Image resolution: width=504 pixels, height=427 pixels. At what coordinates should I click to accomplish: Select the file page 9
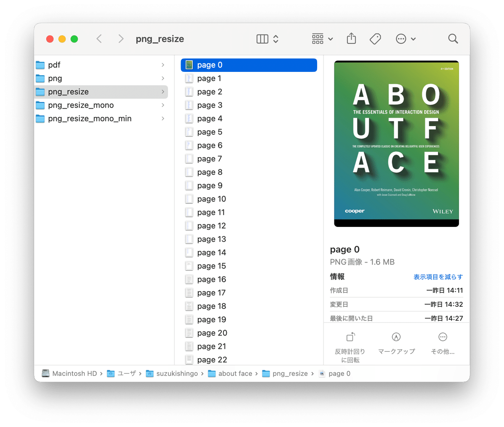(x=249, y=186)
